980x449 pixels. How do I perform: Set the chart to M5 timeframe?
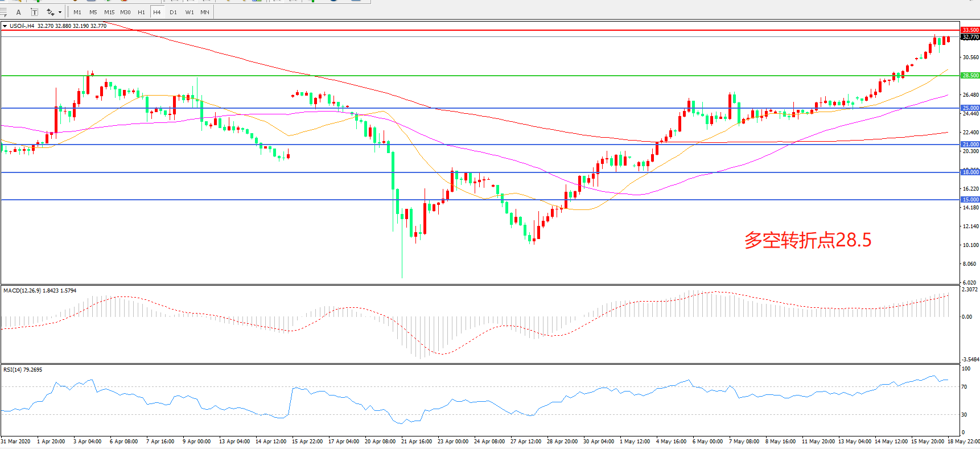pyautogui.click(x=93, y=12)
